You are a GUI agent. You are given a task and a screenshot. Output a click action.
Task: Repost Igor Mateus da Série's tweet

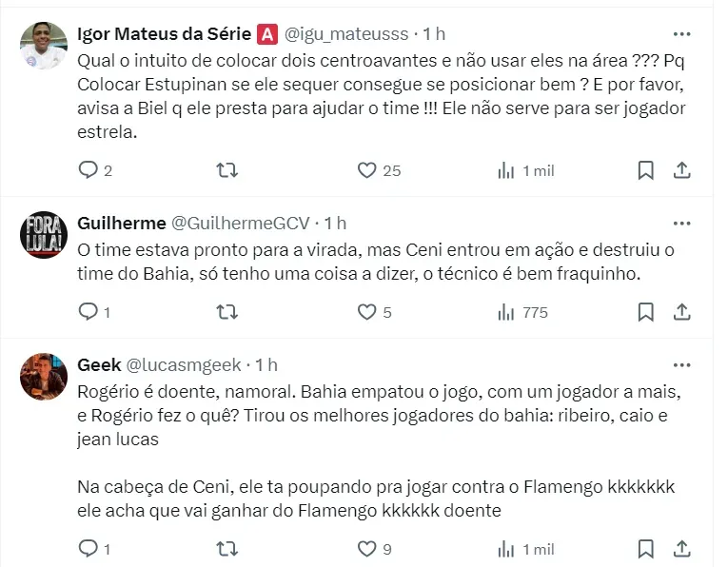(226, 170)
